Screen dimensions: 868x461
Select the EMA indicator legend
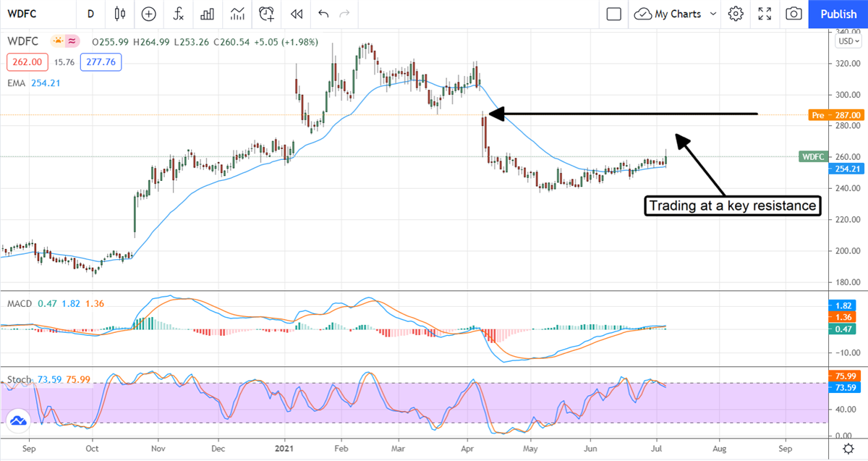point(34,83)
